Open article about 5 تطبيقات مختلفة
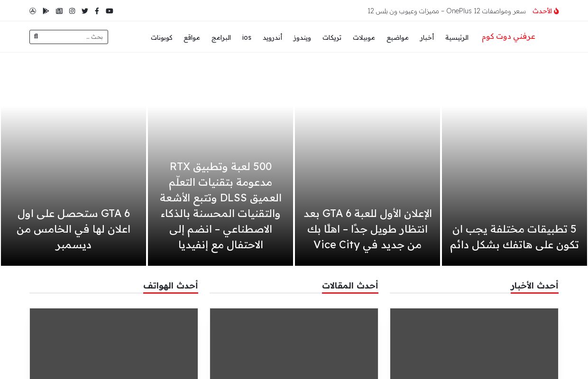Viewport: 588px width, 379px height. pos(514,237)
